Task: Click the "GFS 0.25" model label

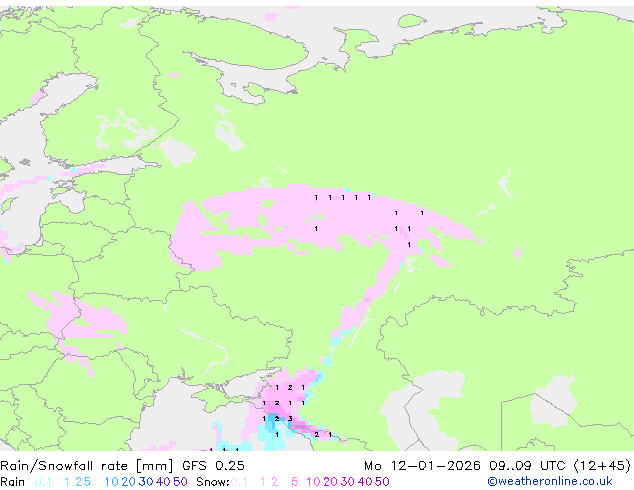Action: (x=213, y=466)
